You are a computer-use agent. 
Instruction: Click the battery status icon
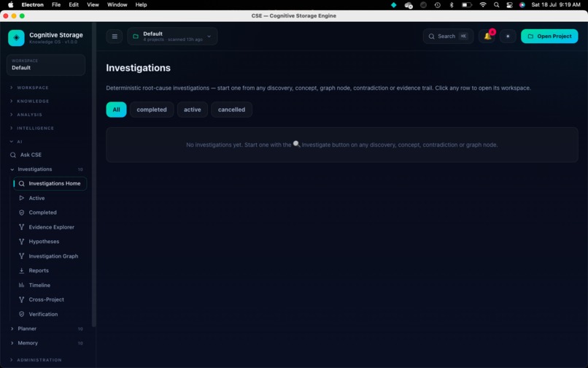(466, 5)
